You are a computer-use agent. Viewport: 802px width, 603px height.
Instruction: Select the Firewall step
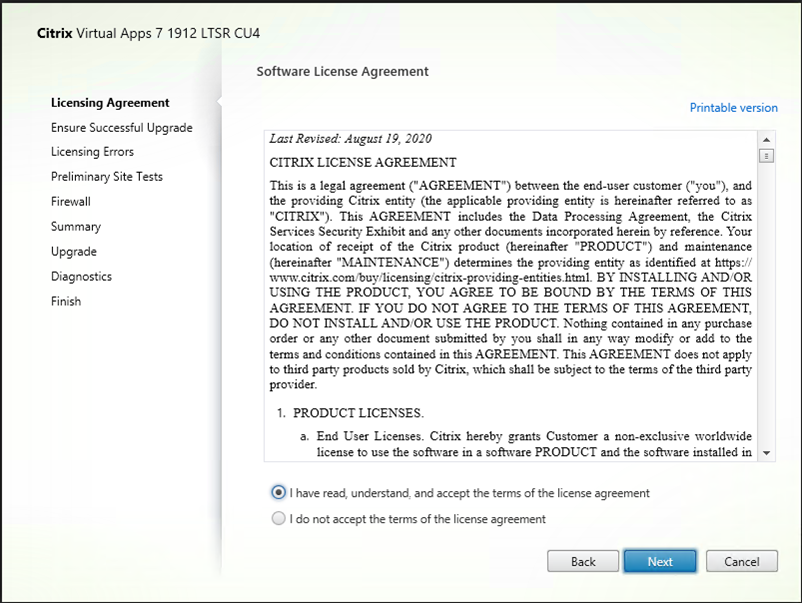71,202
